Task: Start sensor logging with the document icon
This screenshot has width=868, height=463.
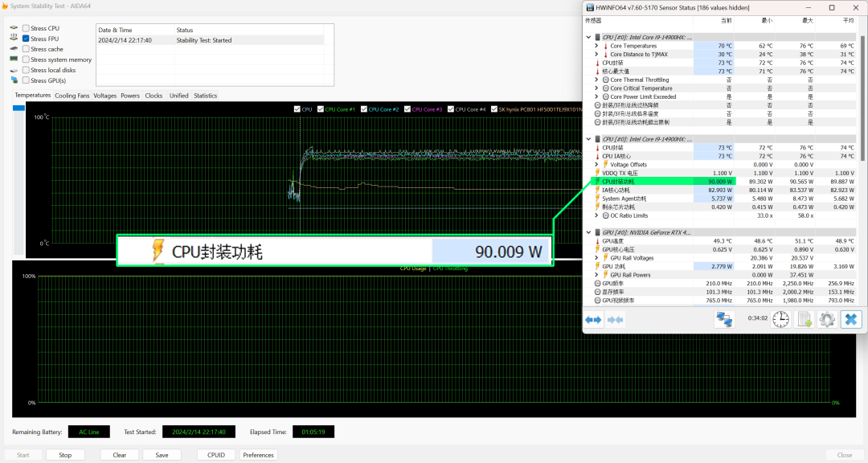Action: [x=805, y=320]
